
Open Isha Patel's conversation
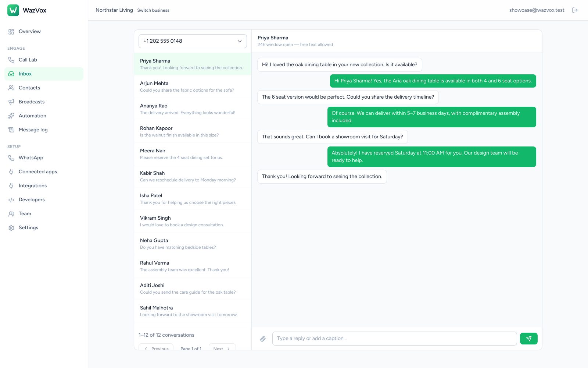193,199
